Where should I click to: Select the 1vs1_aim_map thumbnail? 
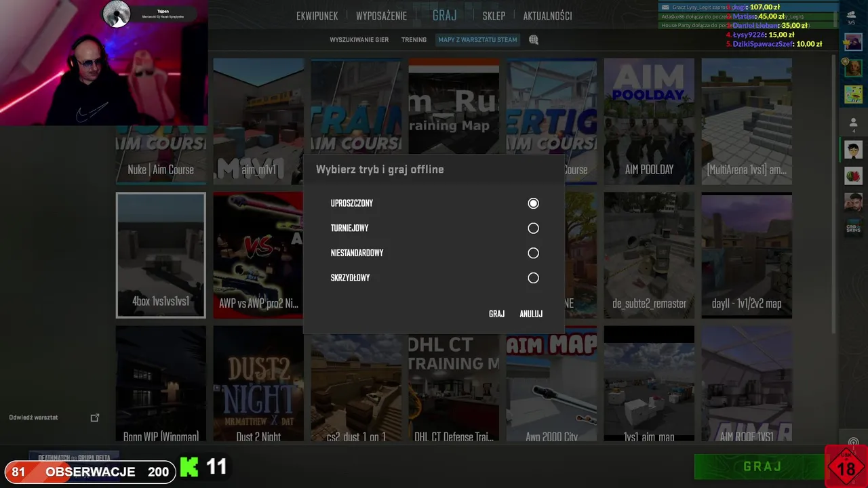[x=649, y=384]
